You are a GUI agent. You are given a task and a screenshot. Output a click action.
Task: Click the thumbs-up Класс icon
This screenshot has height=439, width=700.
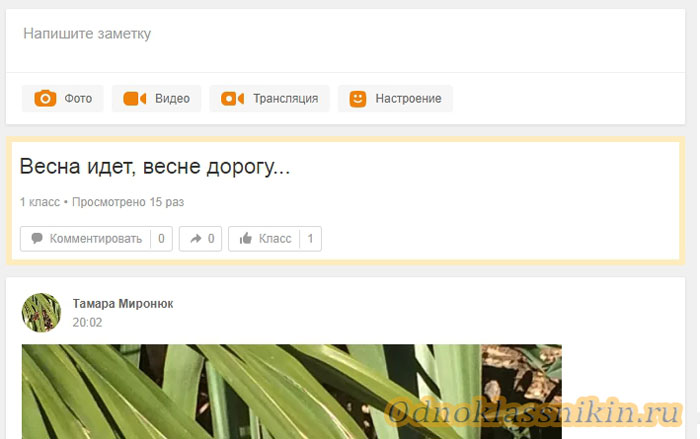[246, 238]
